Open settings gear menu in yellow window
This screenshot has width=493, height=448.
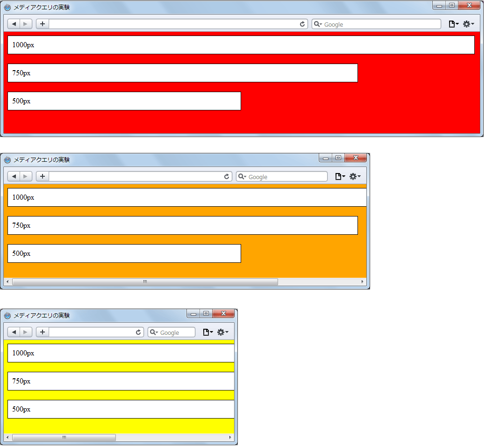point(222,332)
